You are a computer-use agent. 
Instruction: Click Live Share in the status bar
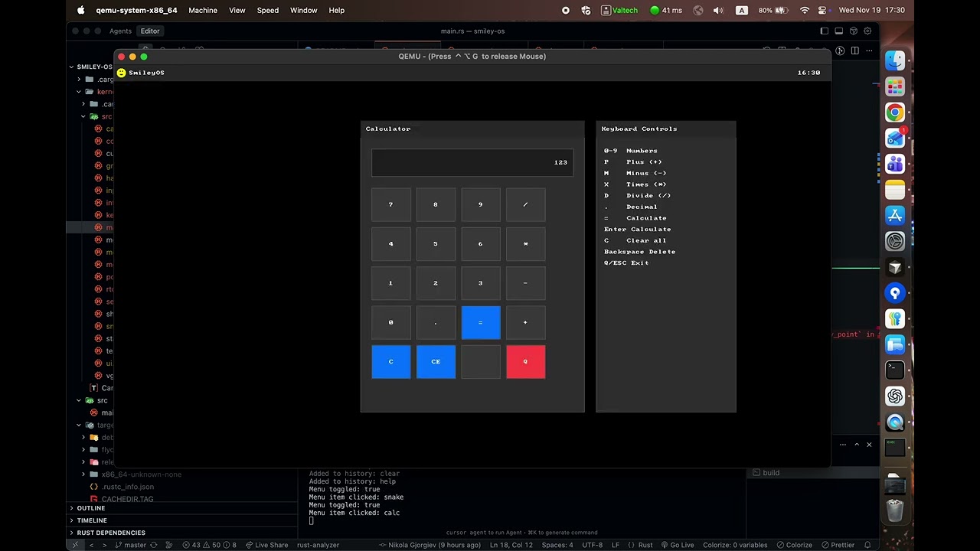[x=266, y=545]
